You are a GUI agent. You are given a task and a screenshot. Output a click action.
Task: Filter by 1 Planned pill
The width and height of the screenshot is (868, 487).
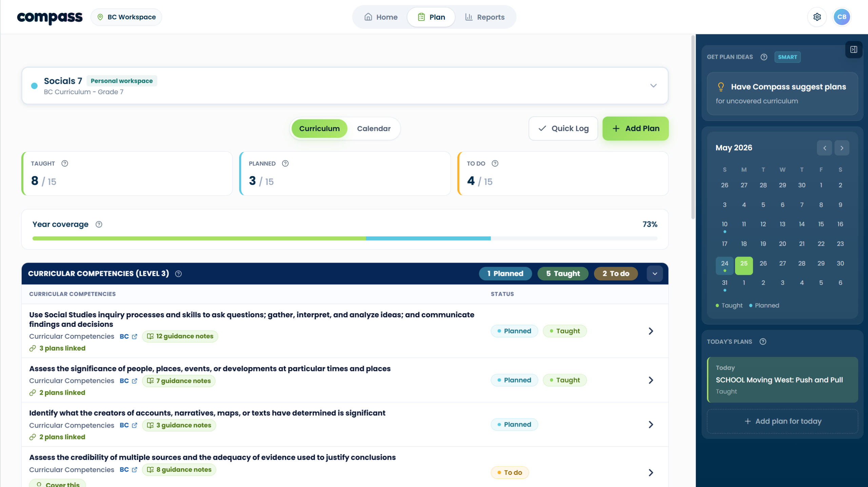505,274
